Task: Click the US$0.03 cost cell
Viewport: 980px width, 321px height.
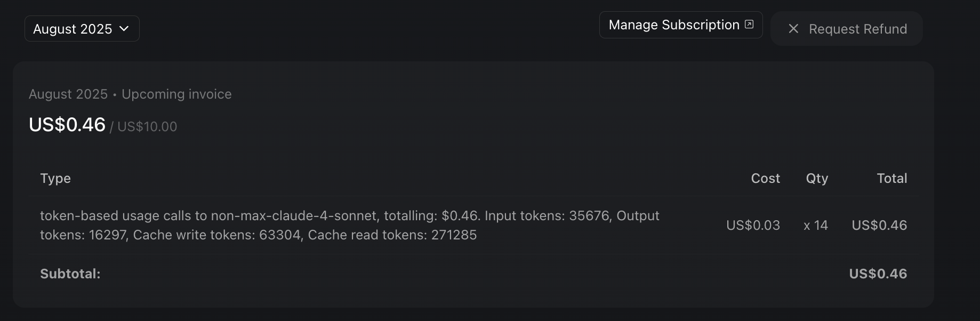Action: click(753, 226)
